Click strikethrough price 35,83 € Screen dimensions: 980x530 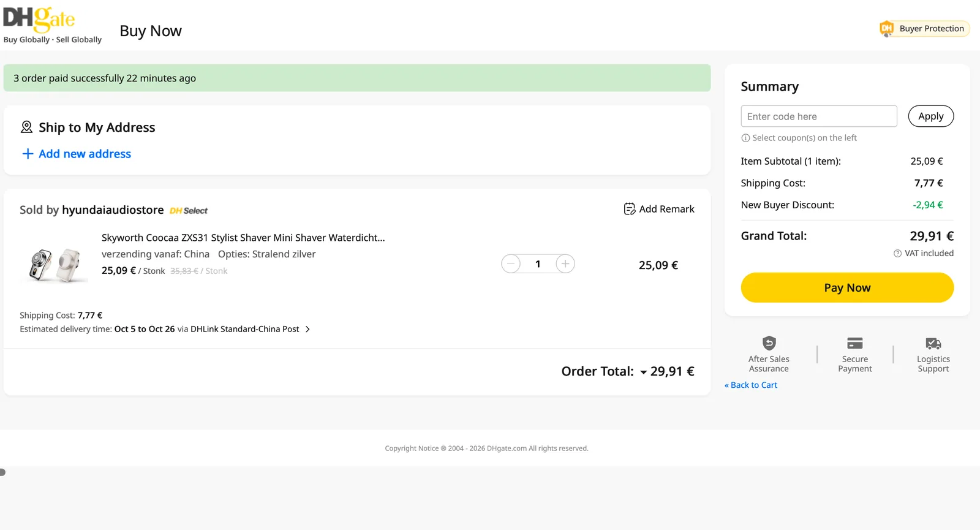point(184,271)
